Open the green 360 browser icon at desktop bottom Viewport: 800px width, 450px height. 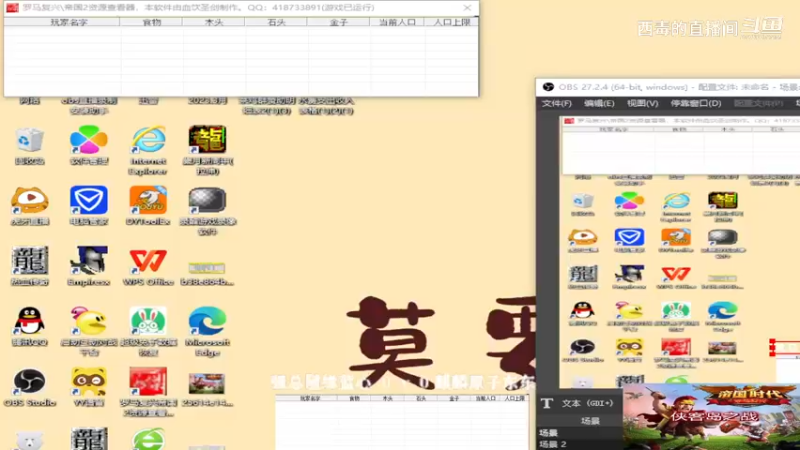(x=148, y=439)
